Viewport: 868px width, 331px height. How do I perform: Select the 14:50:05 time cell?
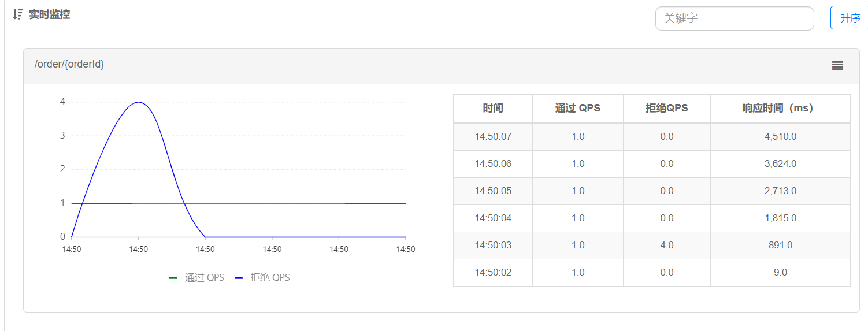coord(493,191)
